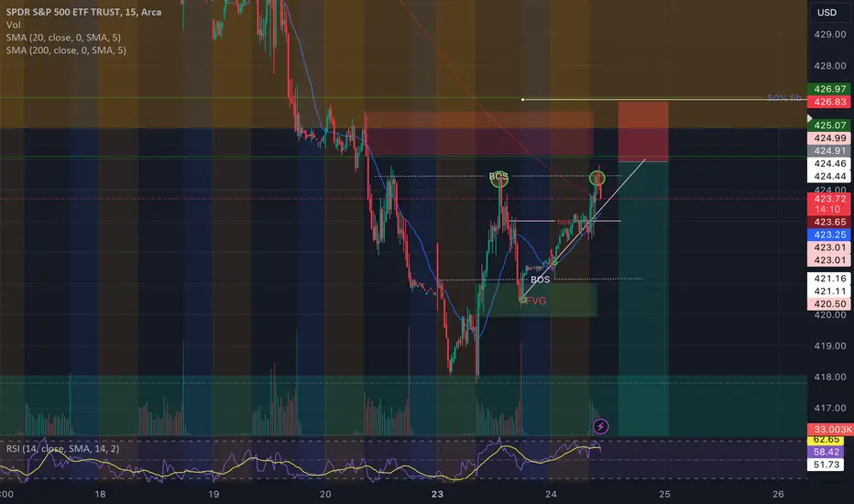
Task: Click the 421.11 price label
Action: 829,291
